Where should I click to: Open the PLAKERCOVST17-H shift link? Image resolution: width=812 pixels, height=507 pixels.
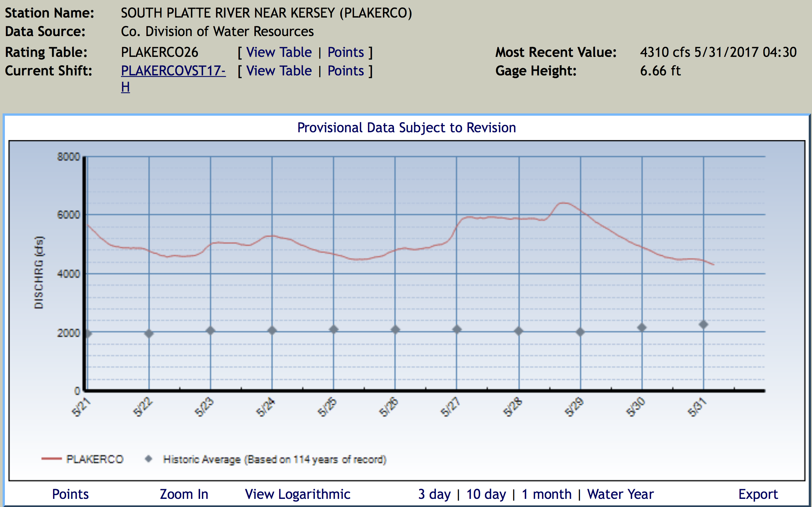pos(173,71)
